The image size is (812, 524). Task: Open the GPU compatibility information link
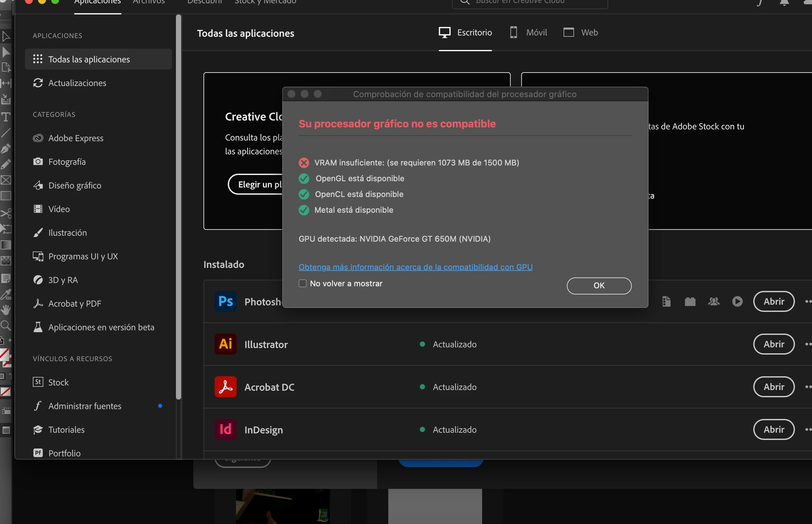[416, 267]
